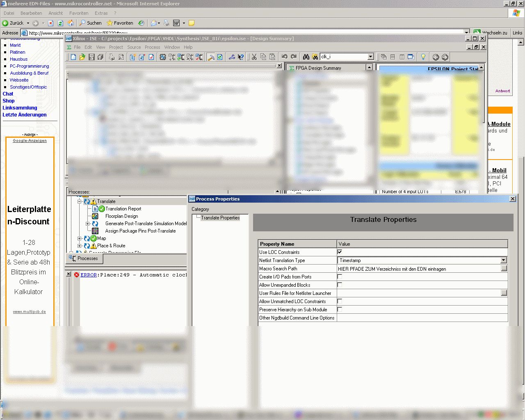Enable Create I/O Pads from Ports
This screenshot has height=420, width=525.
click(340, 276)
